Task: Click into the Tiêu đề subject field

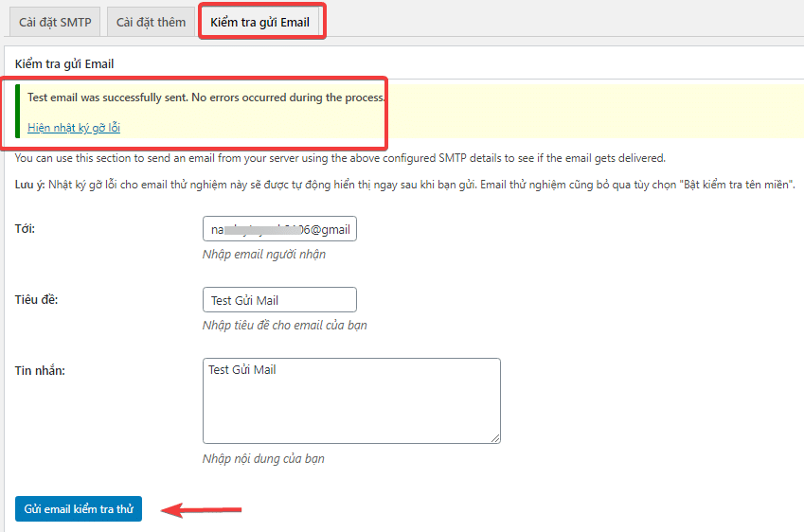Action: tap(279, 300)
